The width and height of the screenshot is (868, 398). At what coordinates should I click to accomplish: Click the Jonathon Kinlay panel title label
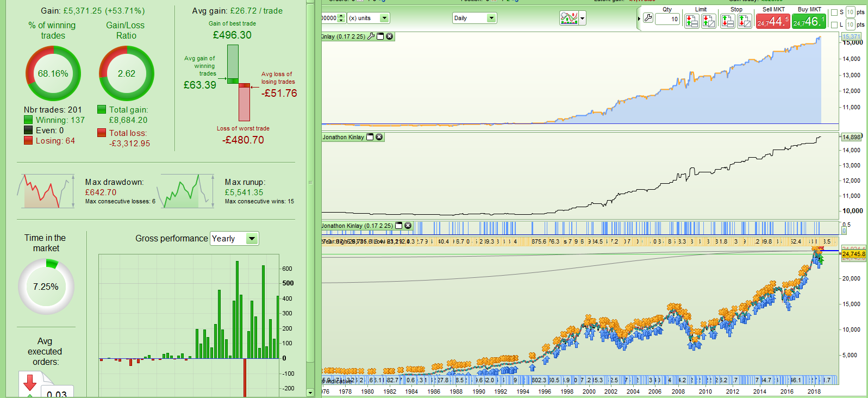[344, 137]
